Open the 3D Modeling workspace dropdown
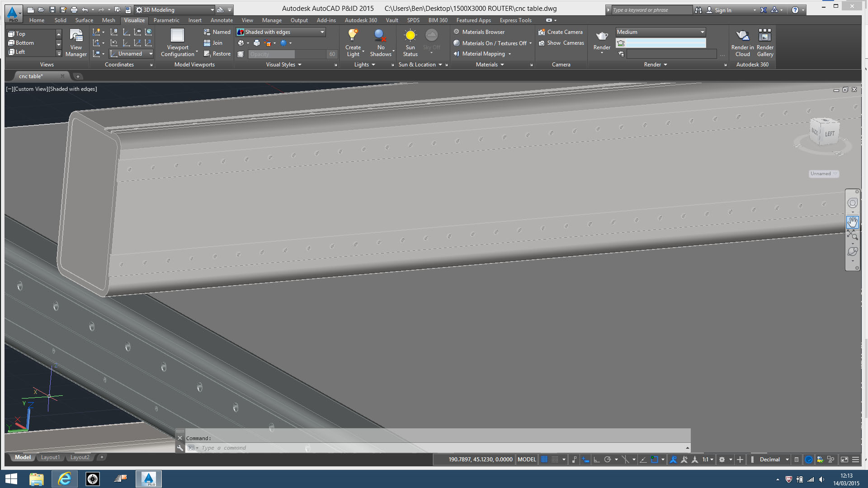 coord(212,10)
